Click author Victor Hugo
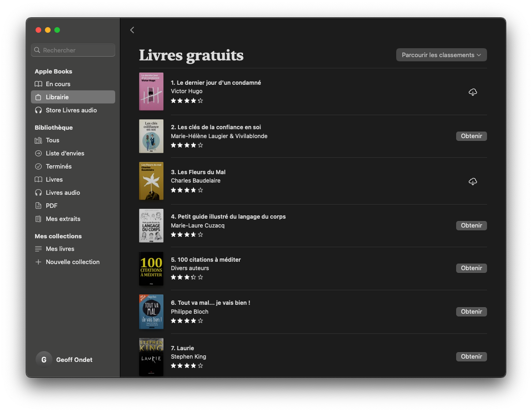This screenshot has height=412, width=532. click(x=186, y=91)
